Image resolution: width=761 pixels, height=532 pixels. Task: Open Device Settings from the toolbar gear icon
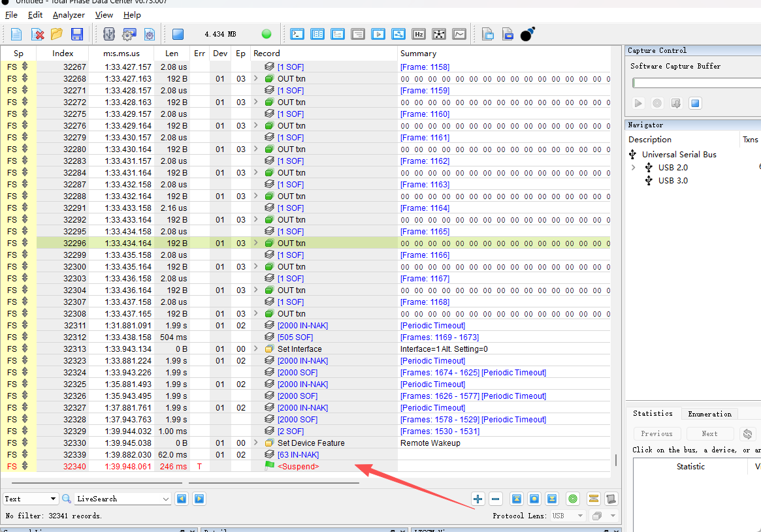tap(129, 34)
